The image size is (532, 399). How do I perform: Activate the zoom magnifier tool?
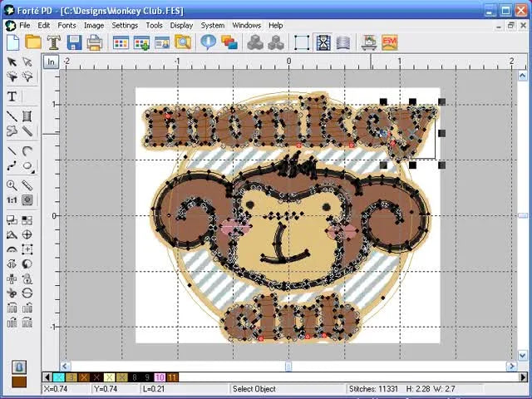click(12, 185)
